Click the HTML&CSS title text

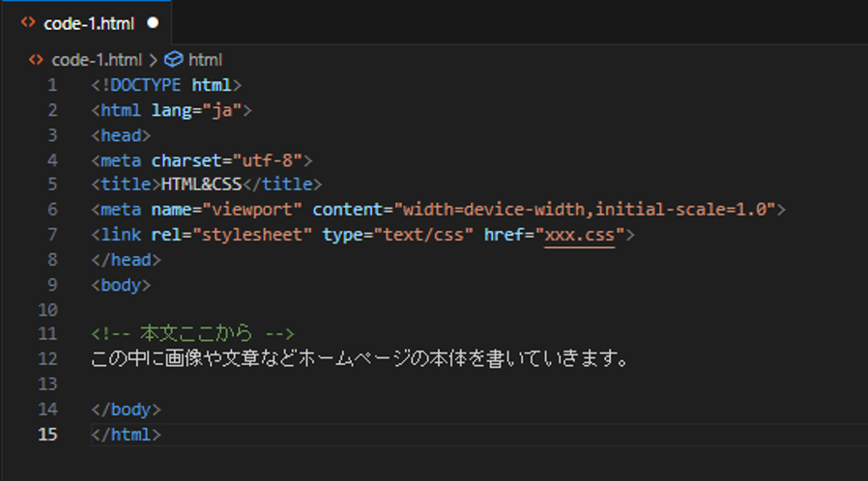coord(201,184)
